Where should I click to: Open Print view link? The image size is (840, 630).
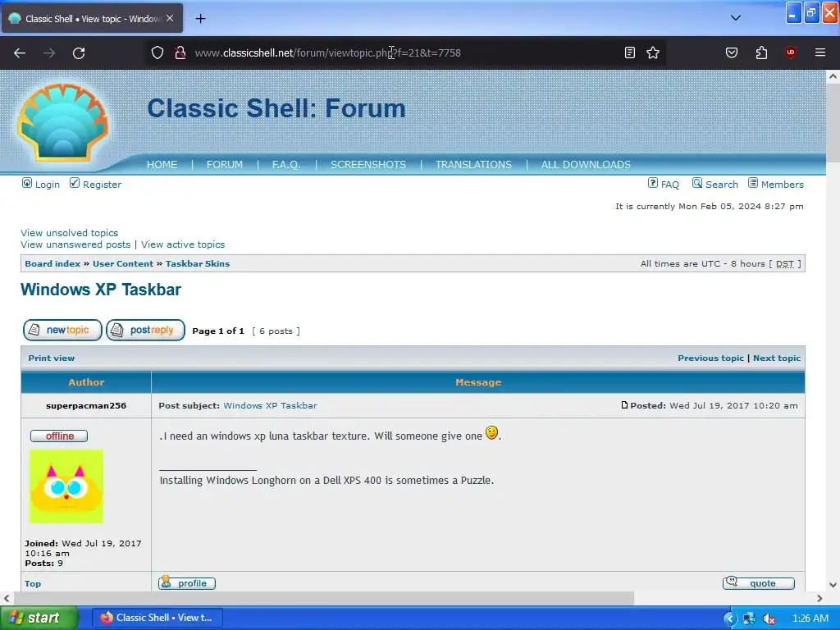pos(52,358)
